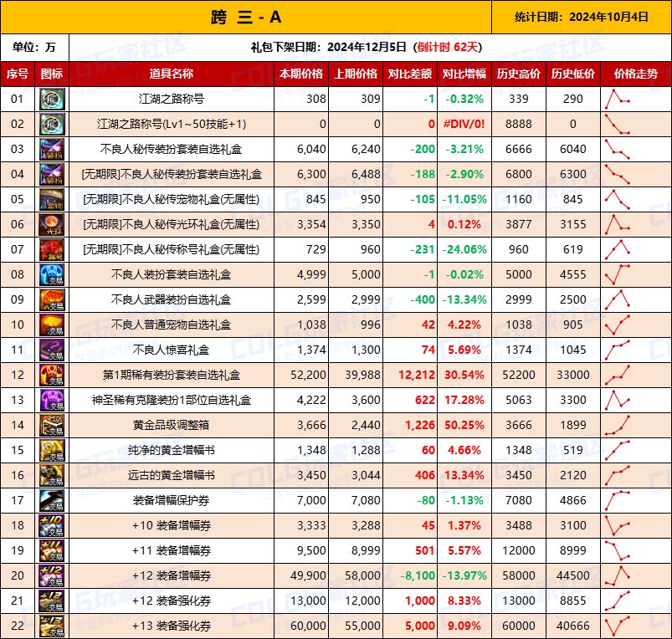Click the title icon in row 02
The width and height of the screenshot is (672, 639).
tap(52, 124)
